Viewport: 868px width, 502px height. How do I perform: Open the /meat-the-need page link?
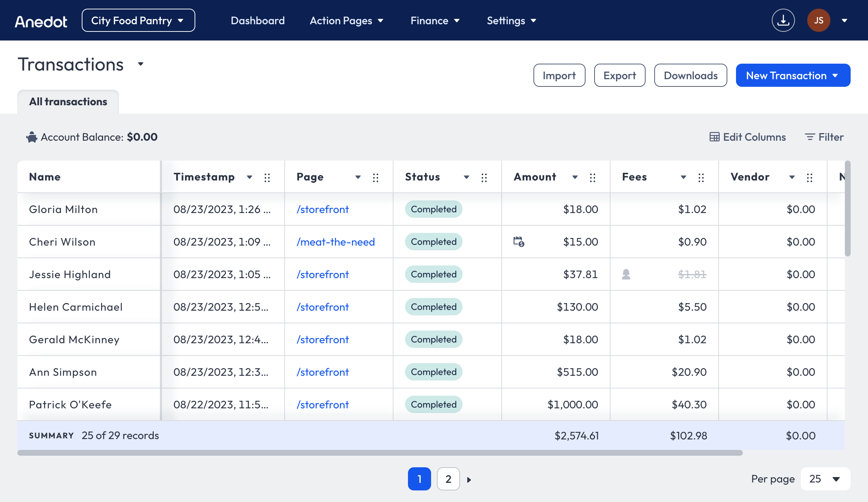336,242
